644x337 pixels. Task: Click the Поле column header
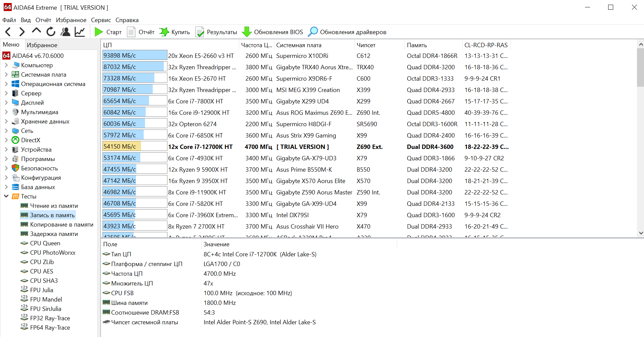point(151,244)
